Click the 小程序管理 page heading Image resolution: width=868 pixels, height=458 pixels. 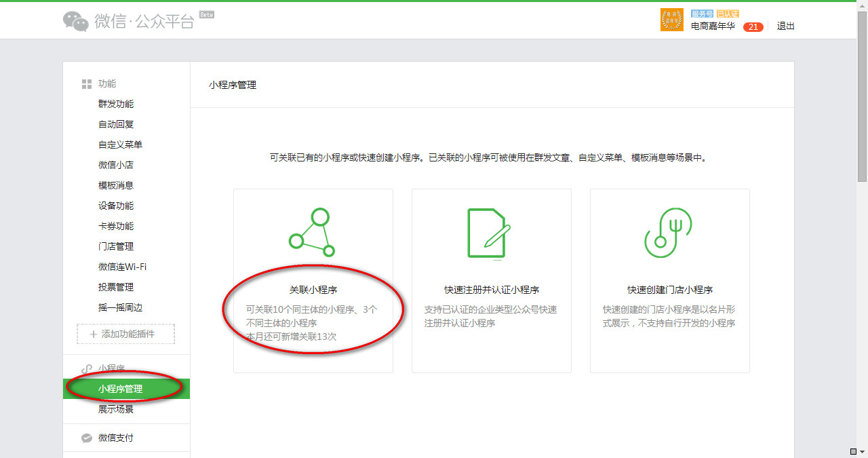click(x=233, y=85)
